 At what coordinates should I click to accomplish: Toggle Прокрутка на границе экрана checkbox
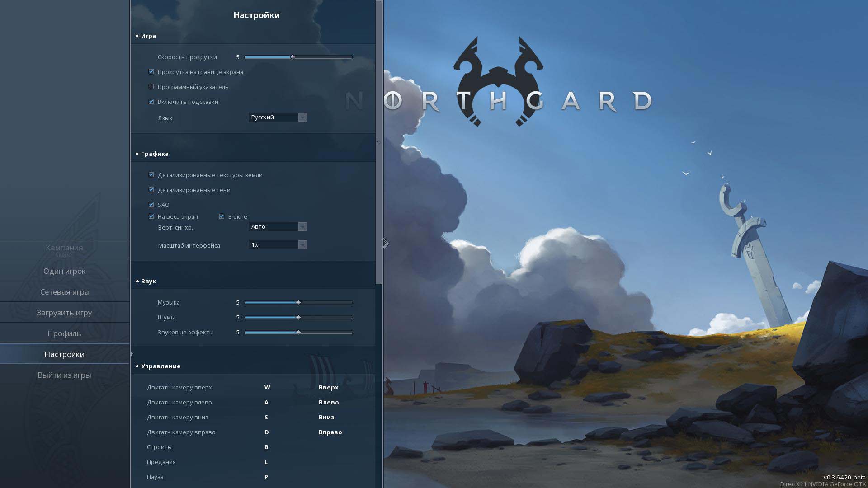151,72
